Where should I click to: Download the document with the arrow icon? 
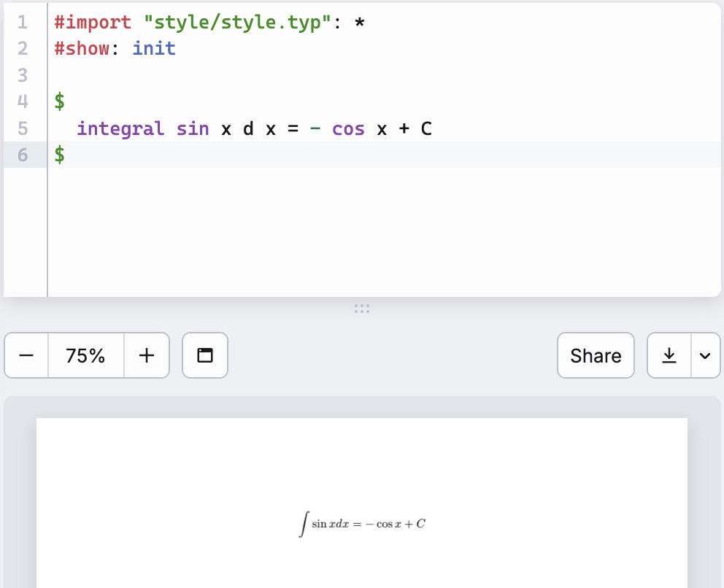(669, 355)
